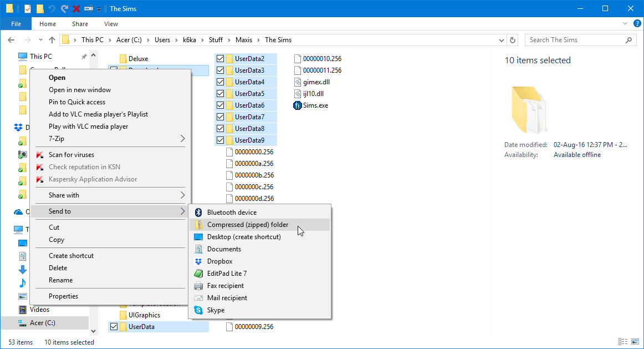Open the address bar history dropdown

501,41
